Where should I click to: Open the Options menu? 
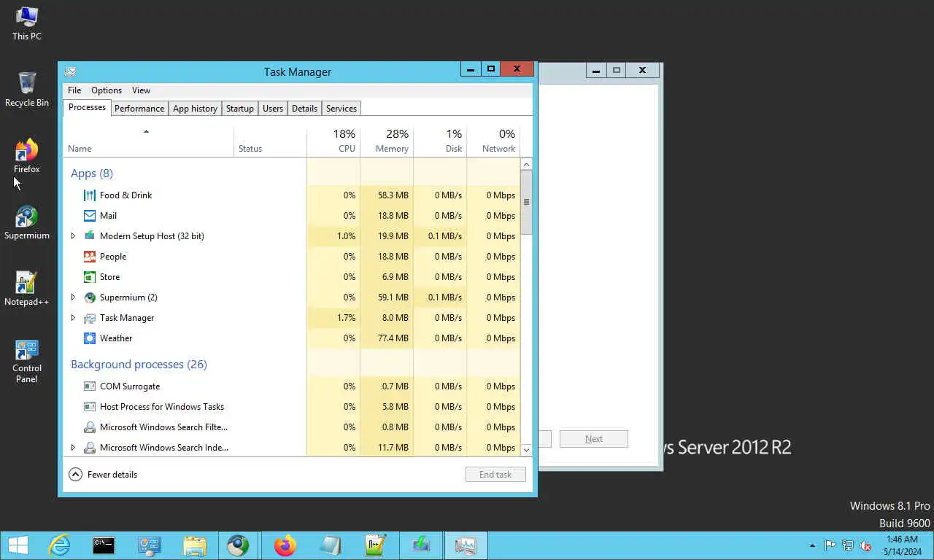click(x=107, y=90)
